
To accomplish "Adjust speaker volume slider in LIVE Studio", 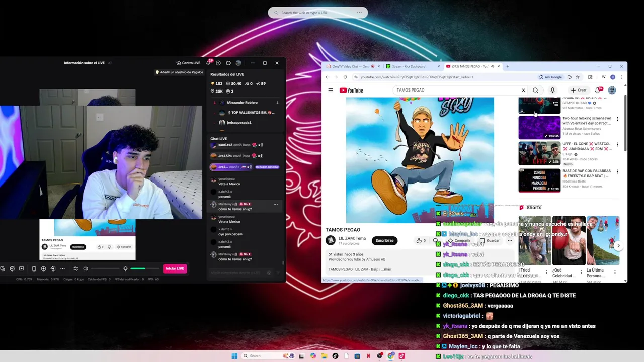I will click(x=105, y=268).
